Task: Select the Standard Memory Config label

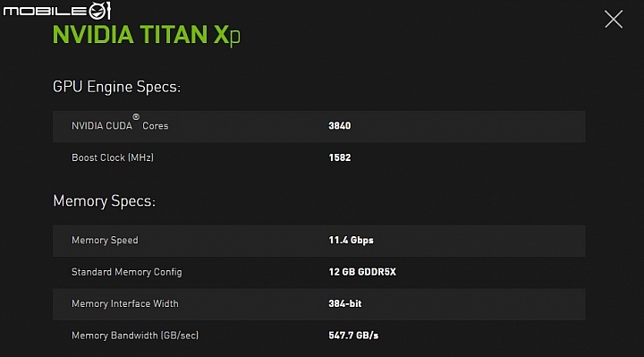Action: pos(126,272)
